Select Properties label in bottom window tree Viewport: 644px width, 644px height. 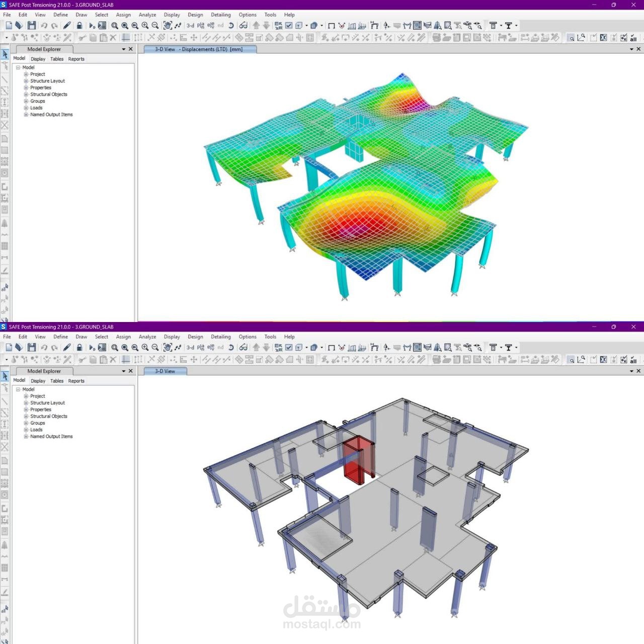coord(41,410)
